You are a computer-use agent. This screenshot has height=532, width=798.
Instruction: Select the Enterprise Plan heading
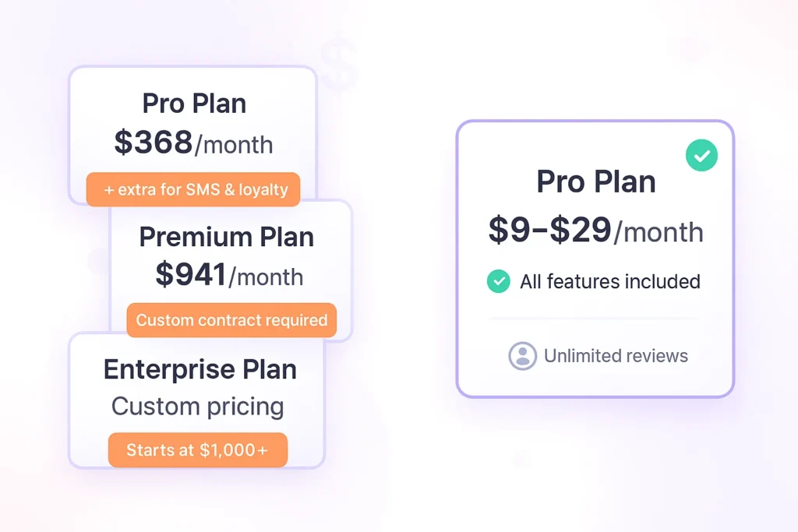[199, 369]
